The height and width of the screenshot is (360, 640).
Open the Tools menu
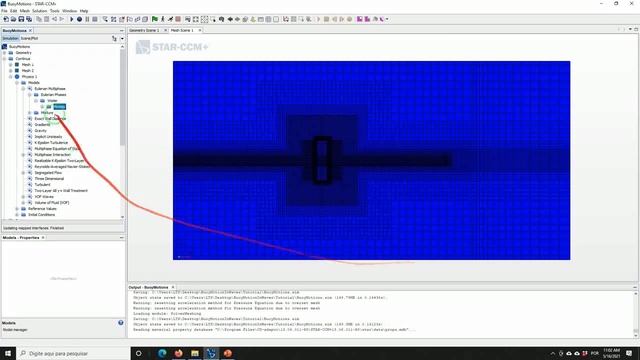pos(54,11)
